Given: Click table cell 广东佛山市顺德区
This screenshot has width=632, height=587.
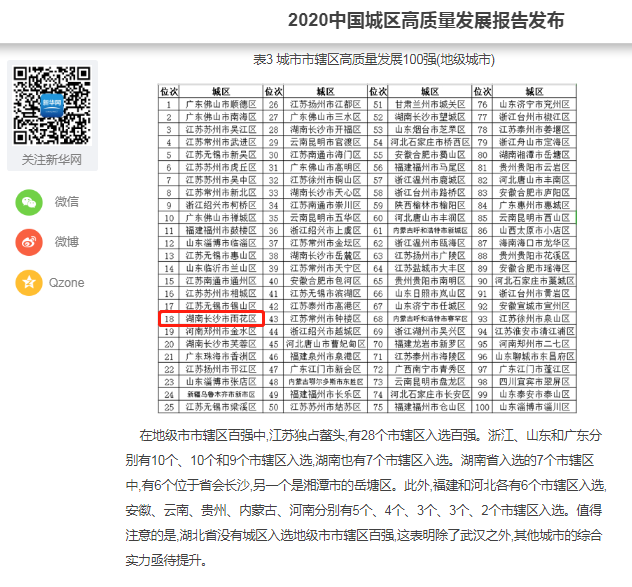Looking at the screenshot, I should (221, 104).
